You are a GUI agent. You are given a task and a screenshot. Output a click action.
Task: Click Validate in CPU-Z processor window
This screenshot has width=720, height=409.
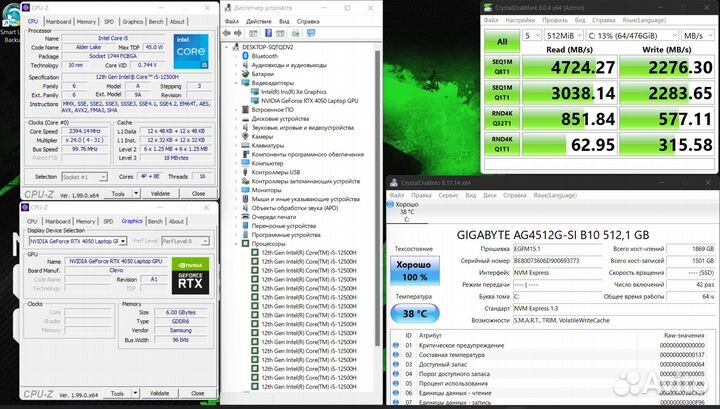click(160, 194)
